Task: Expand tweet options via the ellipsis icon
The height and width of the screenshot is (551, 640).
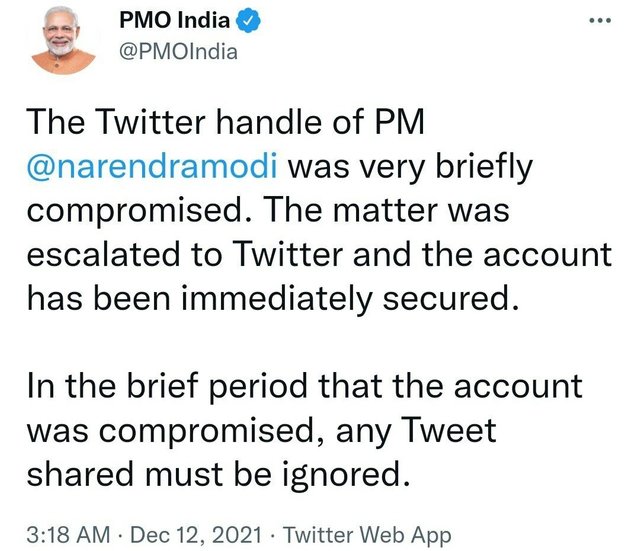Action: [600, 20]
